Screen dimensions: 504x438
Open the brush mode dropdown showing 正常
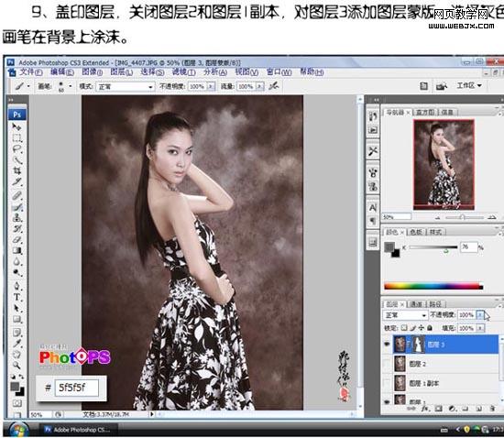coord(126,86)
